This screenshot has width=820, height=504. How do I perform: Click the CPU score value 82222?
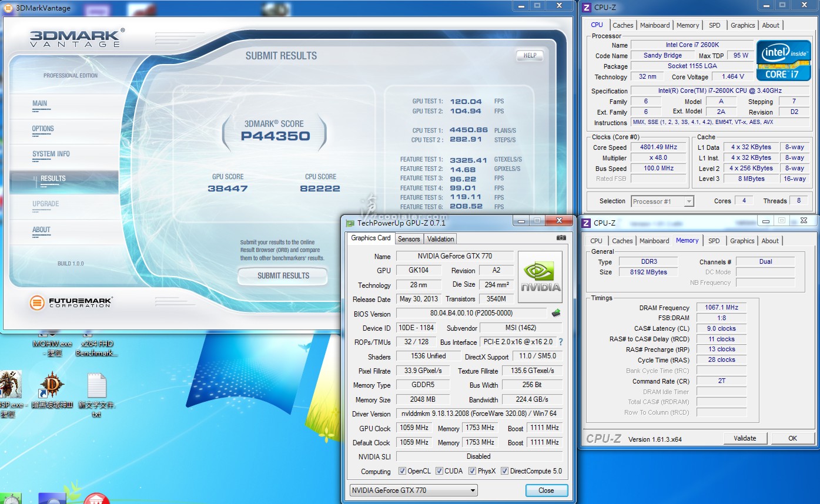320,189
